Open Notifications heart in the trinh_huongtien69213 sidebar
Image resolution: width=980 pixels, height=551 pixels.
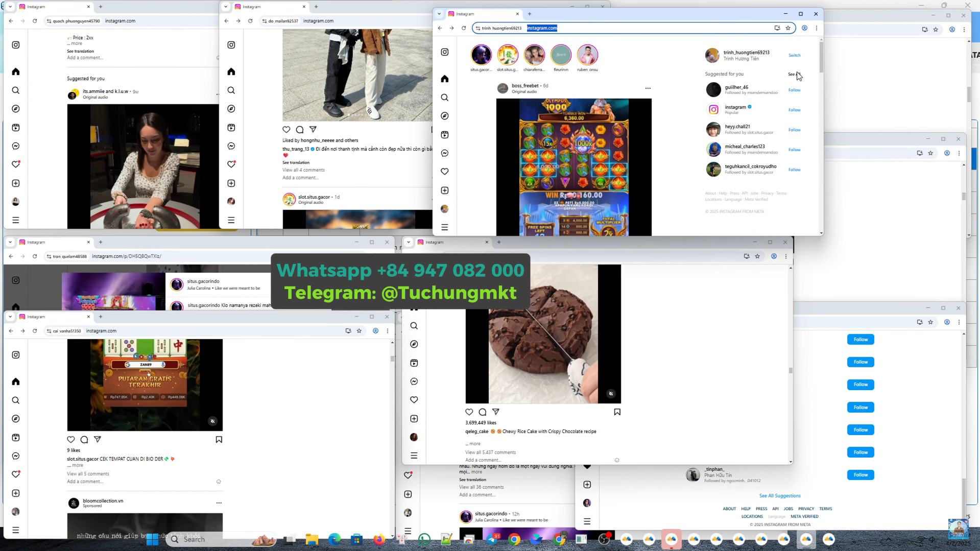click(x=445, y=172)
